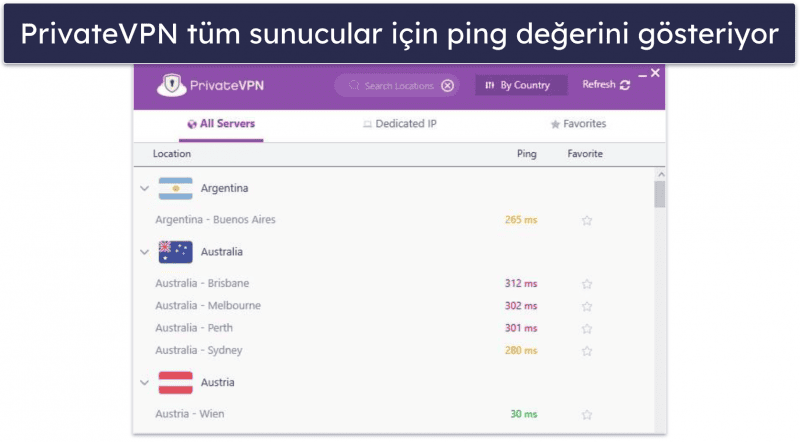Select Australia - Brisbane server
800x442 pixels.
(x=202, y=283)
